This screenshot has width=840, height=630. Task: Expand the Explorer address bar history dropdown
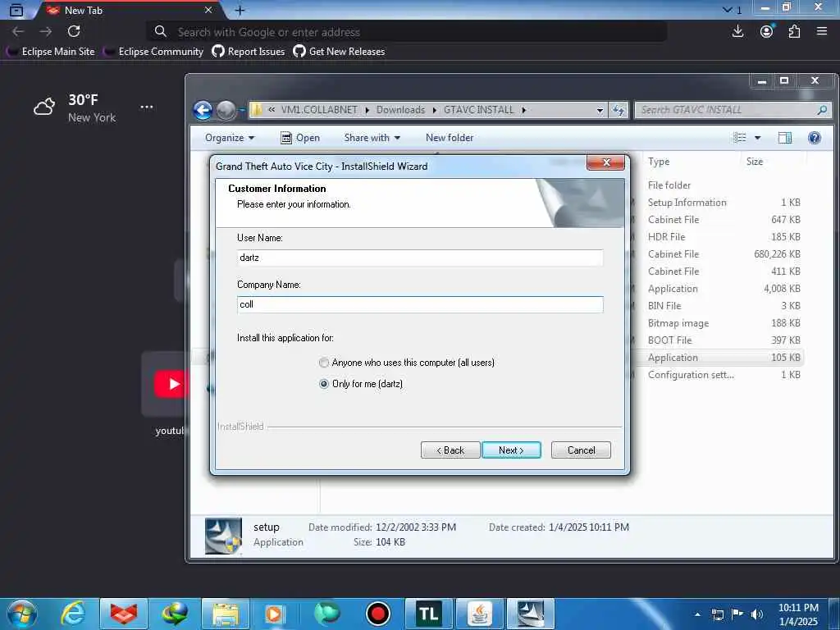pos(600,110)
